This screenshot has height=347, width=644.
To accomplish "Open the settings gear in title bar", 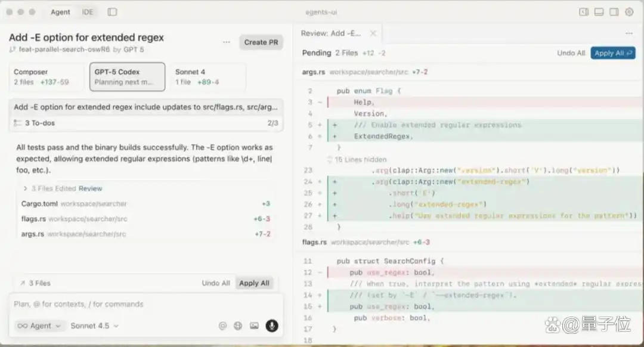I will [x=629, y=12].
